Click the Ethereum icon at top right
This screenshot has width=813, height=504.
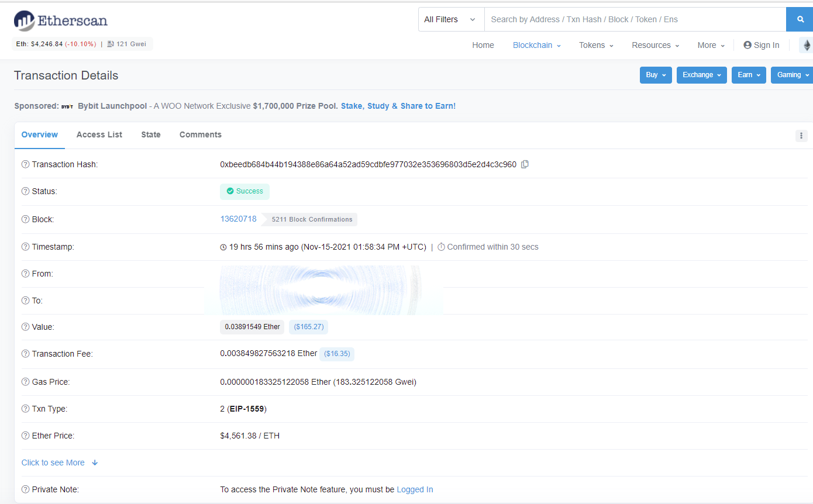click(807, 45)
